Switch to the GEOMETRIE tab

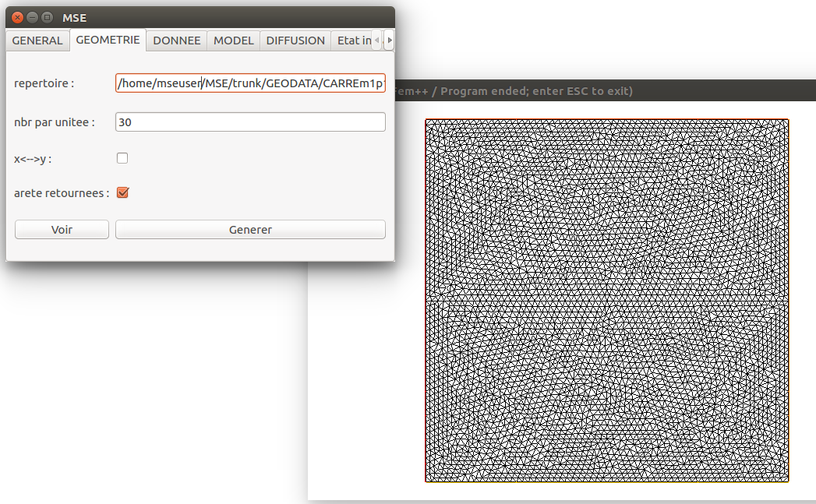pos(108,40)
